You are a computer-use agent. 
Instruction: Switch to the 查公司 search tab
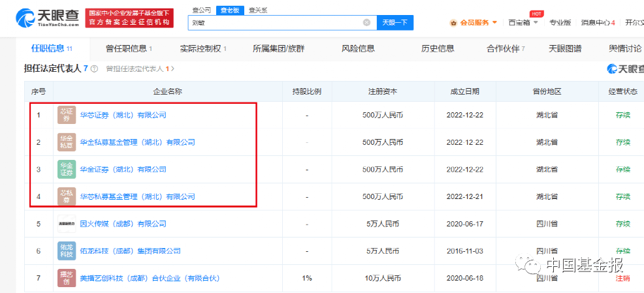click(202, 10)
